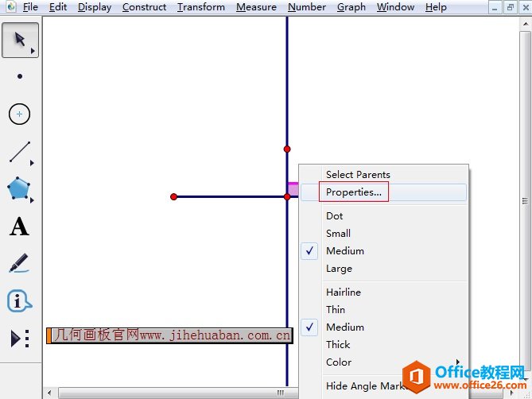532x399 pixels.
Task: Open the Edit menu
Action: (58, 7)
